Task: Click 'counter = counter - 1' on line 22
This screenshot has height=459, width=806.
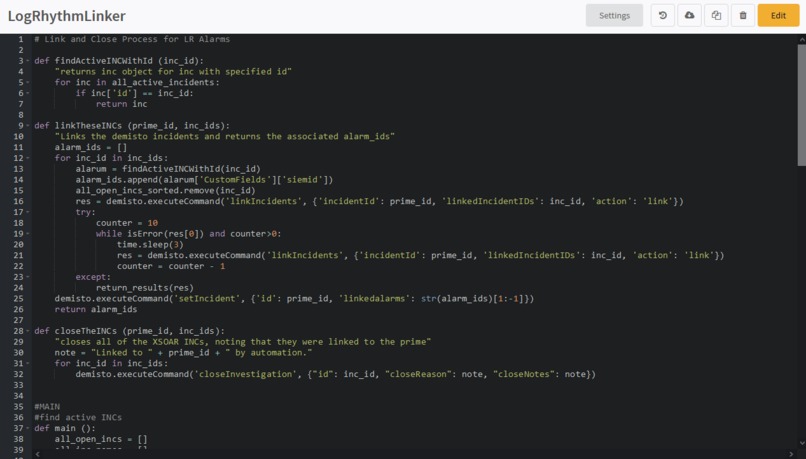Action: point(171,266)
